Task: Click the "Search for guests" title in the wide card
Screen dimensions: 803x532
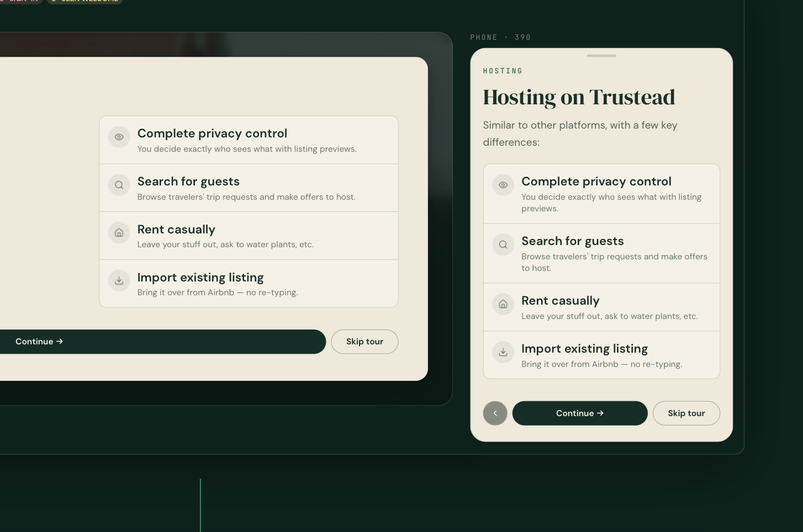Action: tap(188, 182)
